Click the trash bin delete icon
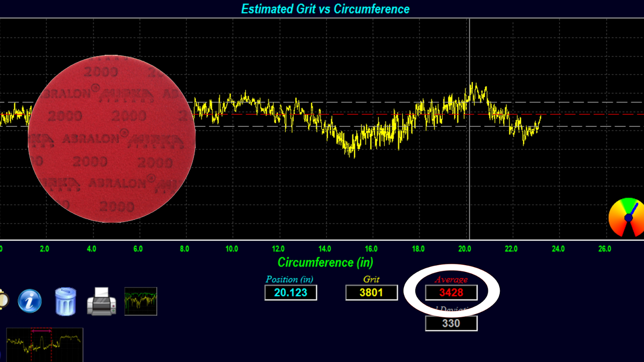Screen dimensions: 644x362 tap(65, 301)
